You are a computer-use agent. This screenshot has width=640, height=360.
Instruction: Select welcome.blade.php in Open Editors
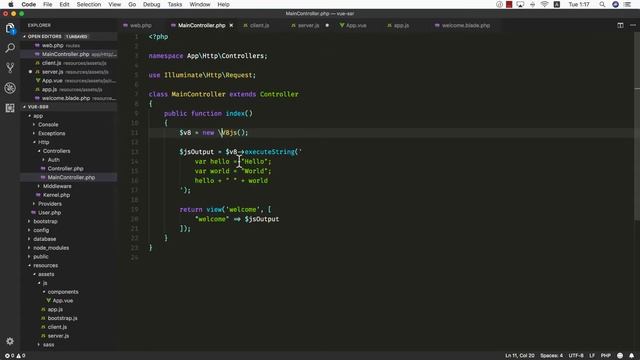69,98
